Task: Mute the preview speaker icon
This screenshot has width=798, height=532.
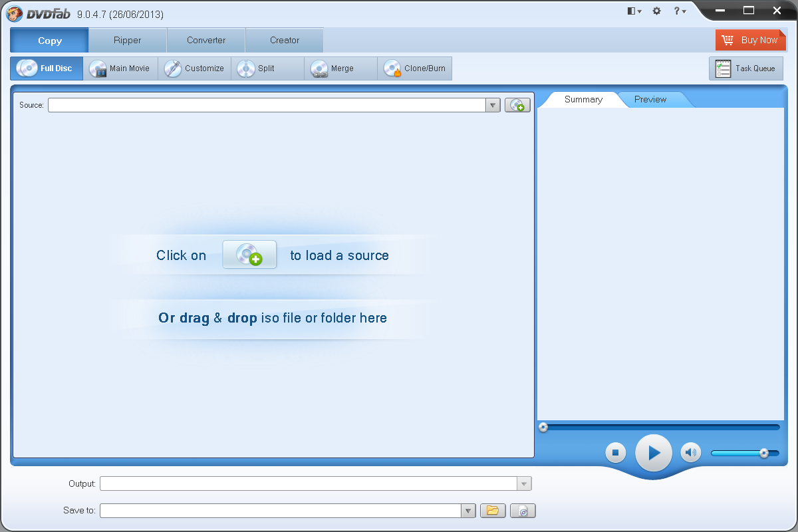Action: tap(691, 453)
